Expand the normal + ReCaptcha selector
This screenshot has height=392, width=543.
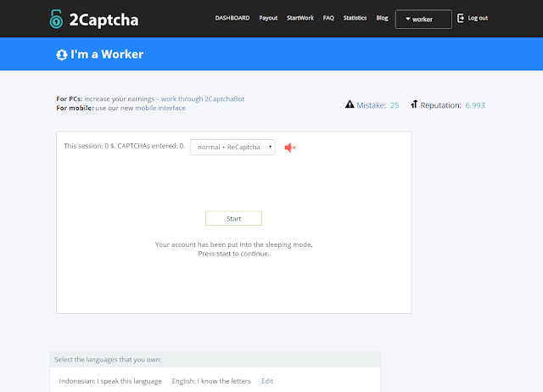pos(232,147)
